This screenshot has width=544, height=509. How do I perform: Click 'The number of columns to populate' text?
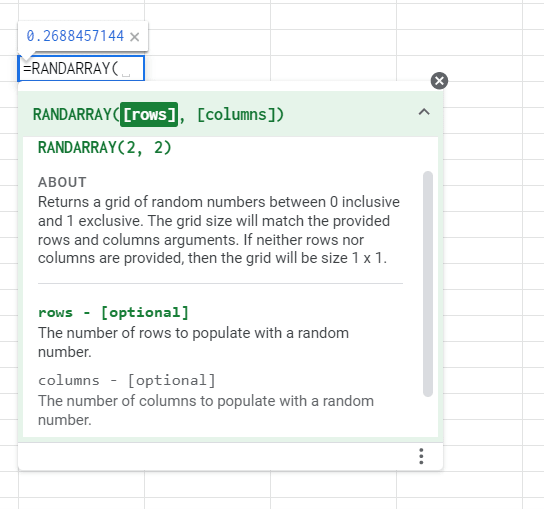point(206,410)
